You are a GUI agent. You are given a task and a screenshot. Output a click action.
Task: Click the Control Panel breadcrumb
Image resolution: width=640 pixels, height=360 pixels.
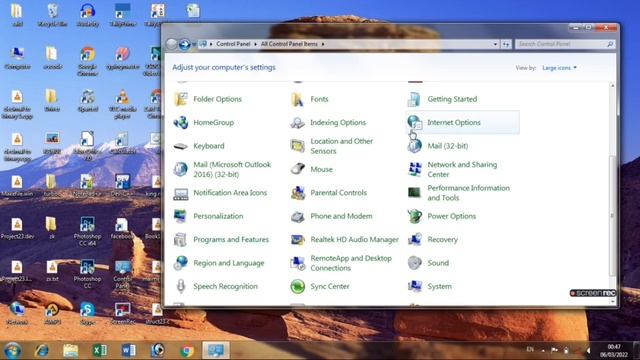(233, 44)
